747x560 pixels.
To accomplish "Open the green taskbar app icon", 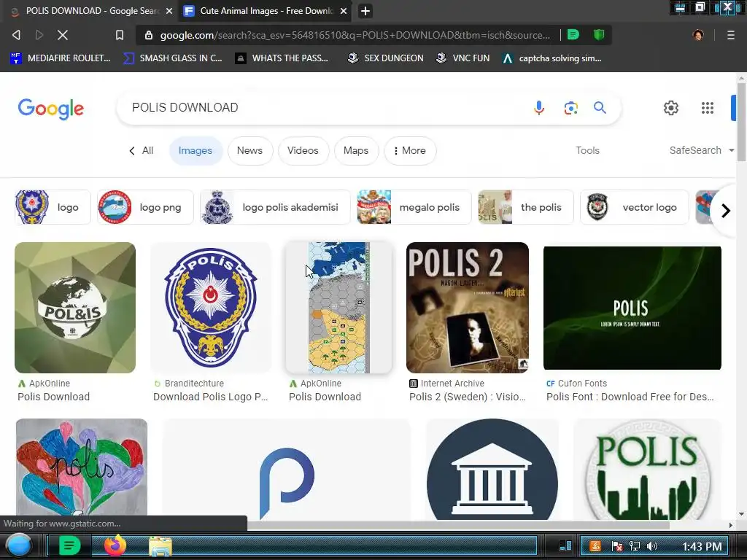I will tap(69, 545).
